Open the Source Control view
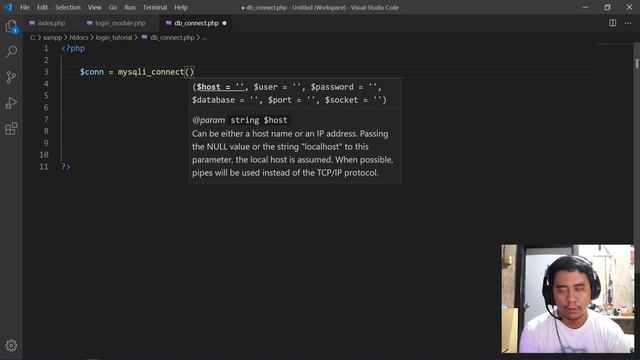 pyautogui.click(x=11, y=77)
